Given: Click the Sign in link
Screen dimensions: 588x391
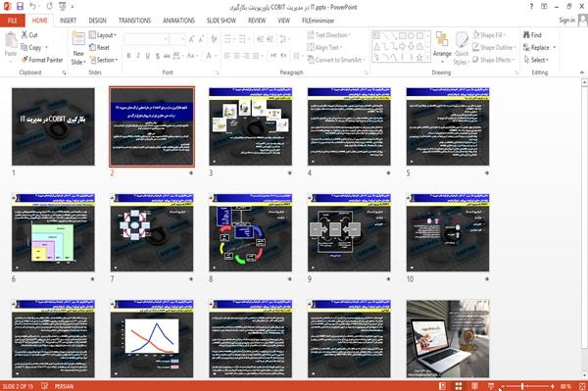Looking at the screenshot, I should [x=566, y=21].
